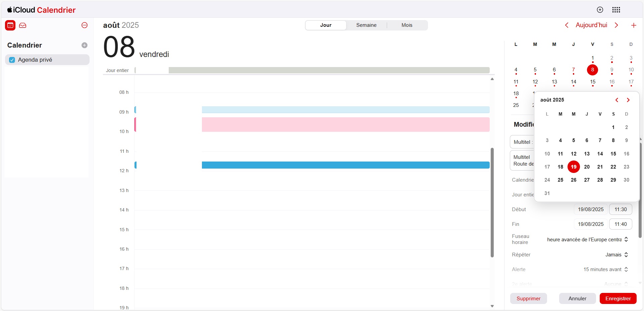Screen dimensions: 644x311
Task: Click the Aujourd'hui button
Action: coord(591,25)
